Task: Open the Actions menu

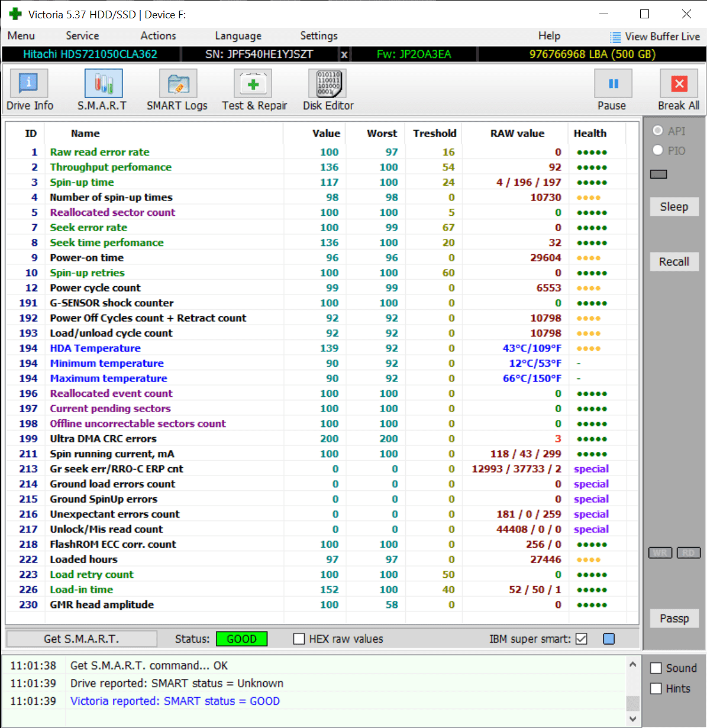Action: (x=159, y=36)
